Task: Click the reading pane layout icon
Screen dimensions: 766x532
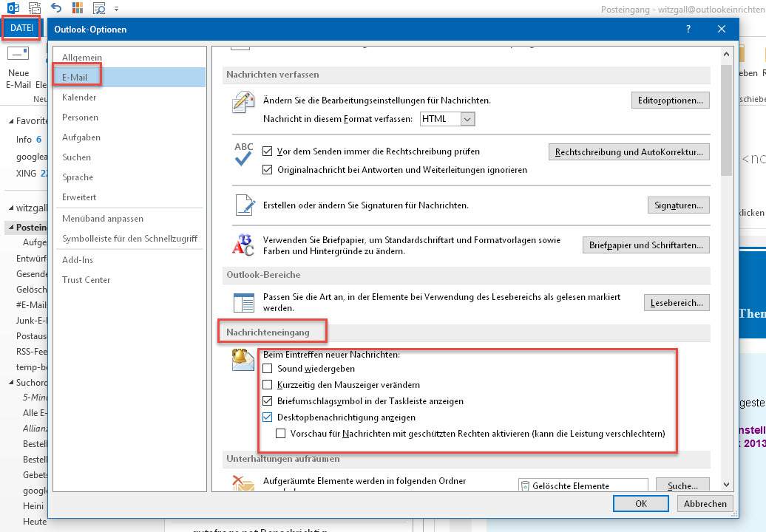Action: [x=244, y=303]
